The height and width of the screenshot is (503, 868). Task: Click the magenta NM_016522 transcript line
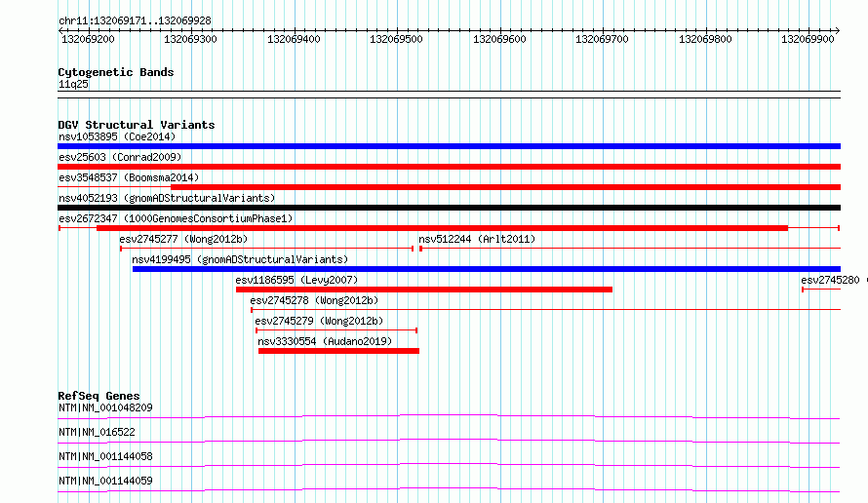[x=449, y=441]
